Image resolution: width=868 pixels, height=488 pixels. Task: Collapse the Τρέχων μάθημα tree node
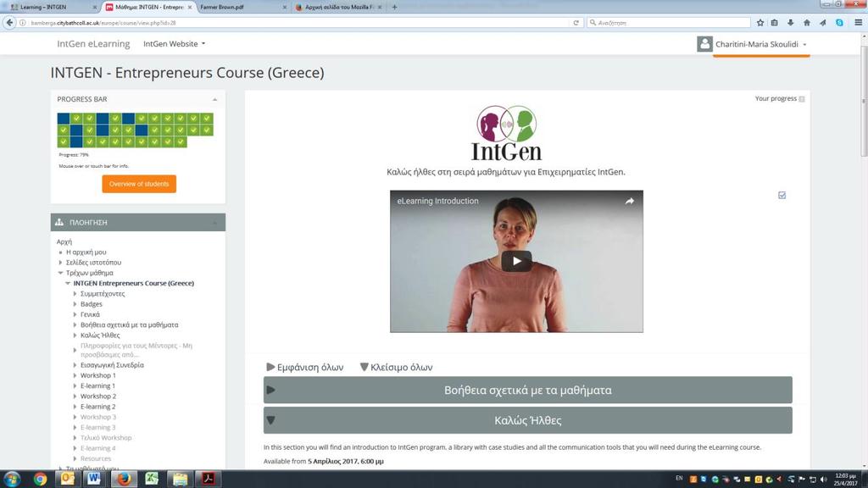click(x=60, y=273)
